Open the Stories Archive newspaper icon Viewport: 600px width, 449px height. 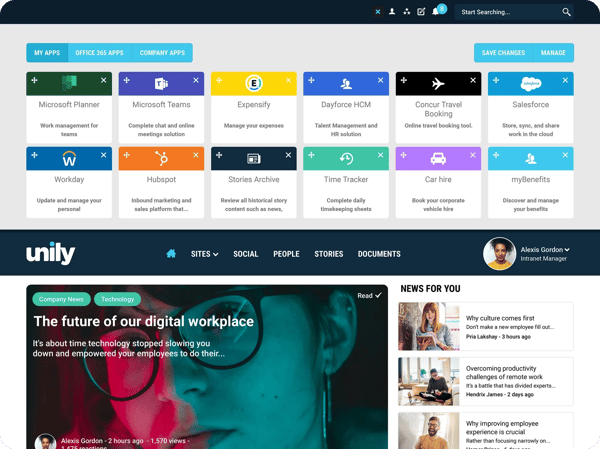(x=254, y=158)
